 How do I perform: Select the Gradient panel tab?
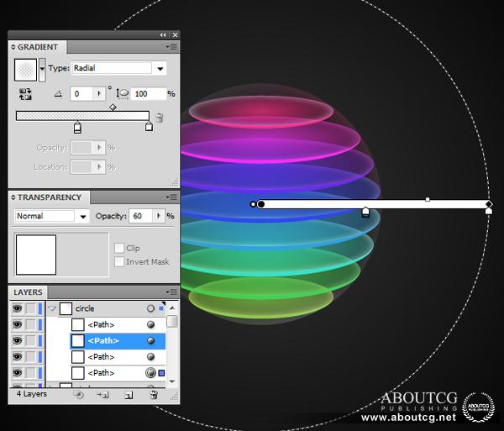37,47
